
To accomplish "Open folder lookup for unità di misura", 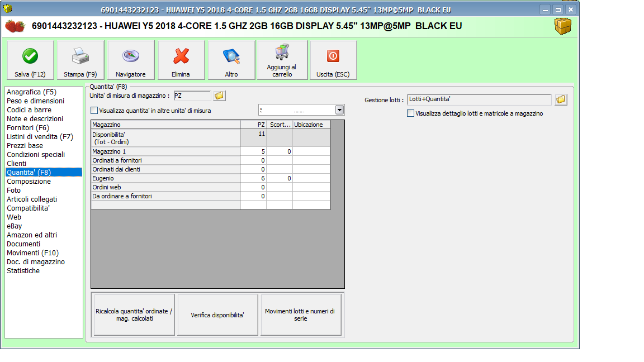I will [219, 96].
